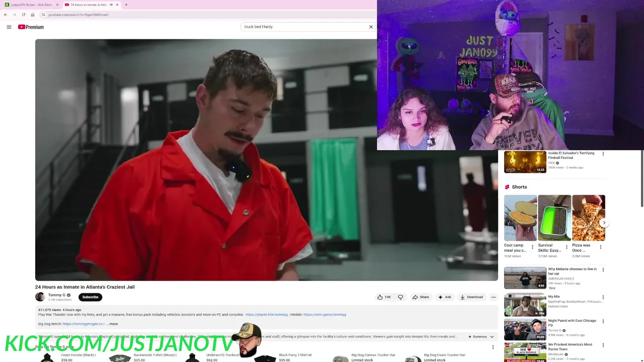Image resolution: width=644 pixels, height=362 pixels.
Task: Click the browser home icon
Action: coord(33,15)
